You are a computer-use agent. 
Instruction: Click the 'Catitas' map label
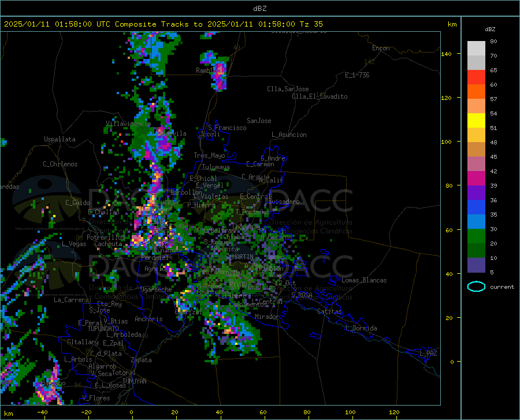(329, 311)
